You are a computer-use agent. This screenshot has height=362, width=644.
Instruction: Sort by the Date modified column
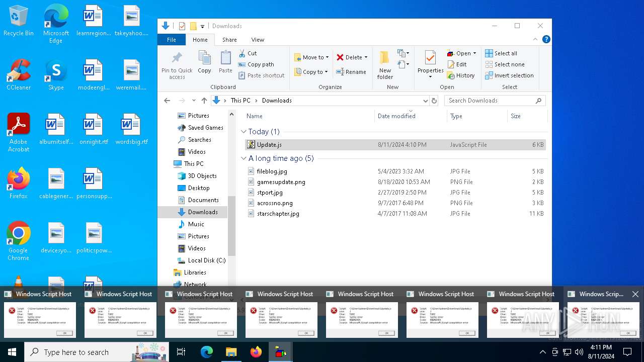[x=411, y=116]
